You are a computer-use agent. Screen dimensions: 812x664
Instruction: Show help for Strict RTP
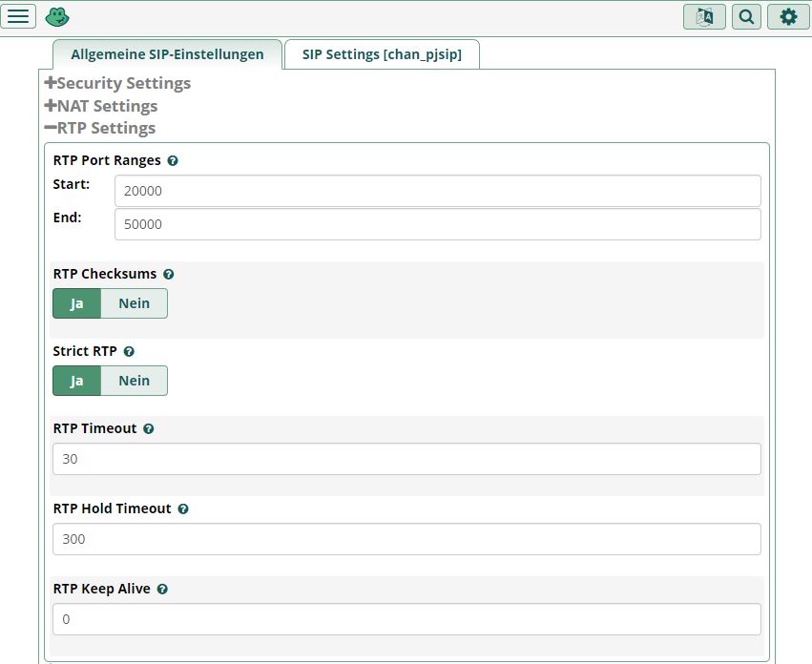(x=129, y=352)
